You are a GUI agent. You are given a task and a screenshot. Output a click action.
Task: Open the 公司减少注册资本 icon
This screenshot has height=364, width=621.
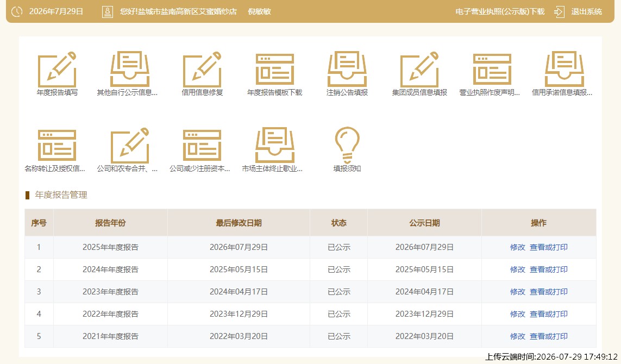click(x=202, y=146)
